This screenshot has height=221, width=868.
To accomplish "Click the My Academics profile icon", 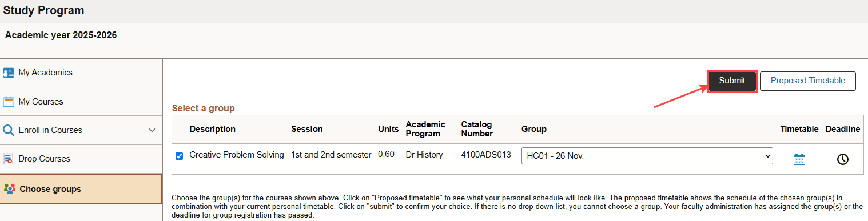I will coord(9,73).
